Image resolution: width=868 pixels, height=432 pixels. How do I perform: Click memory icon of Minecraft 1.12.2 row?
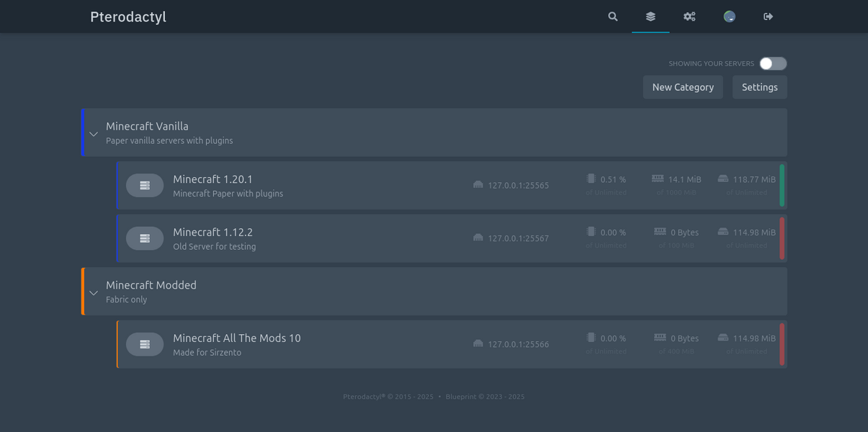660,231
